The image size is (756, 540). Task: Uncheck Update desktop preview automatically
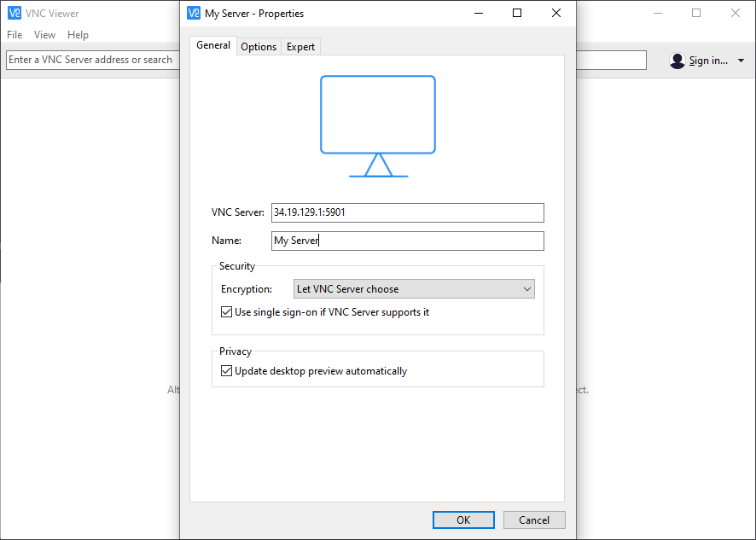pyautogui.click(x=226, y=371)
